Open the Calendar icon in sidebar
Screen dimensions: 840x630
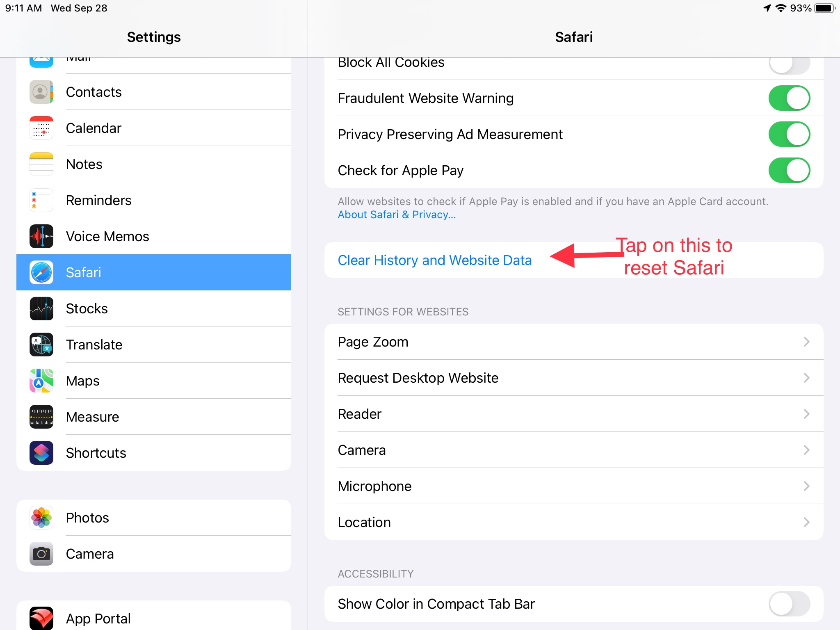click(x=41, y=128)
